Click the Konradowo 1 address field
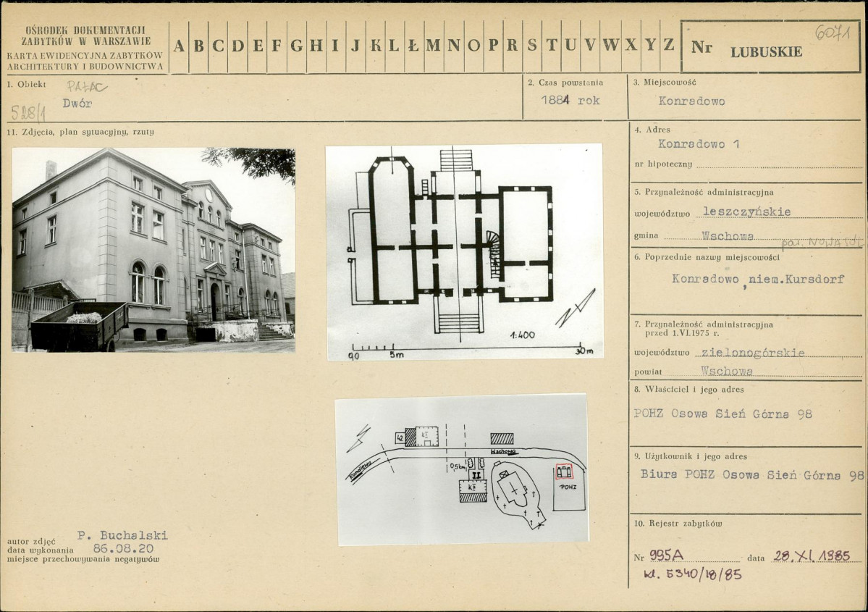 [x=699, y=144]
